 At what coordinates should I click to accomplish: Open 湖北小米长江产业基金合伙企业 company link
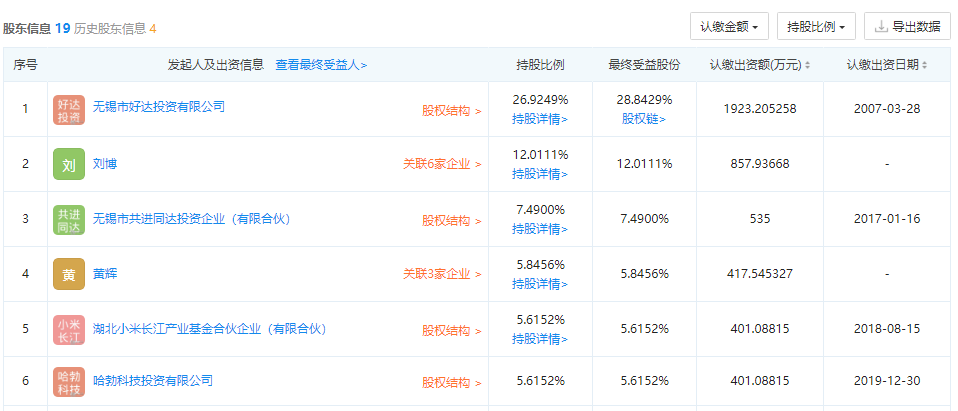pos(209,329)
